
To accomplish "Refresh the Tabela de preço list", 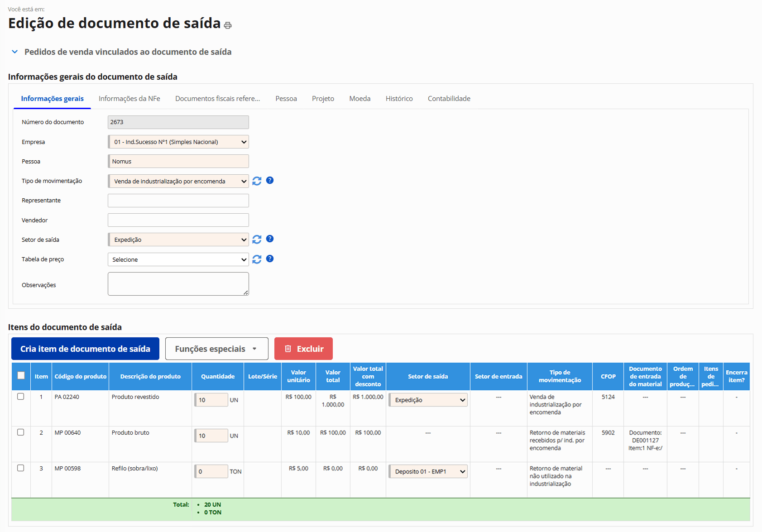I will [x=257, y=259].
